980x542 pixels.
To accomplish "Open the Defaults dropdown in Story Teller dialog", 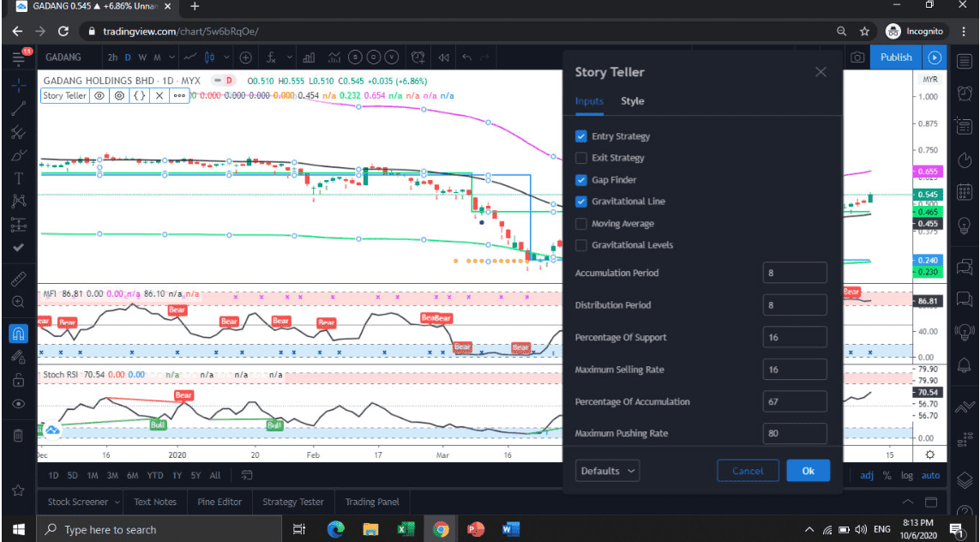I will [x=607, y=471].
